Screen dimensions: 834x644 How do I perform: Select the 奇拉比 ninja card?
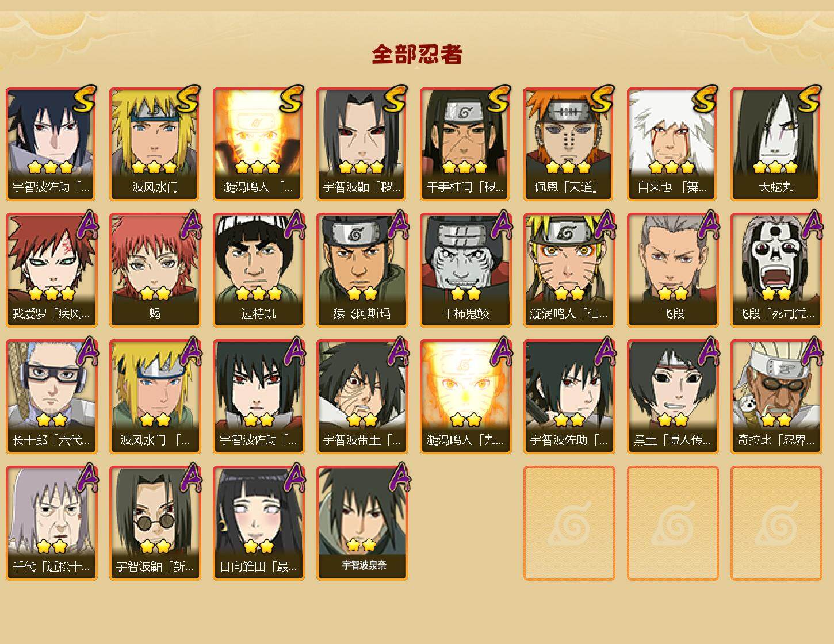pos(776,397)
